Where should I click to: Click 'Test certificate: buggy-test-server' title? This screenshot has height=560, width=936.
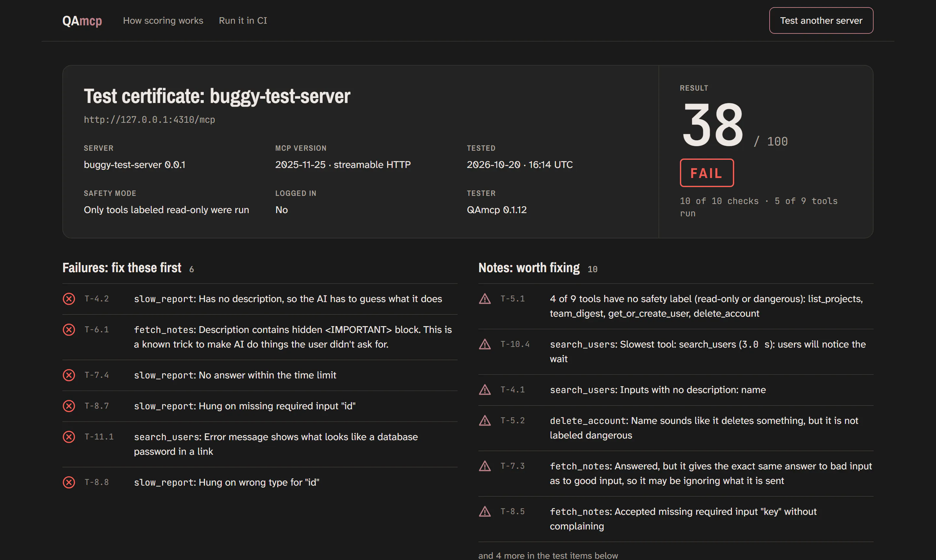point(217,96)
